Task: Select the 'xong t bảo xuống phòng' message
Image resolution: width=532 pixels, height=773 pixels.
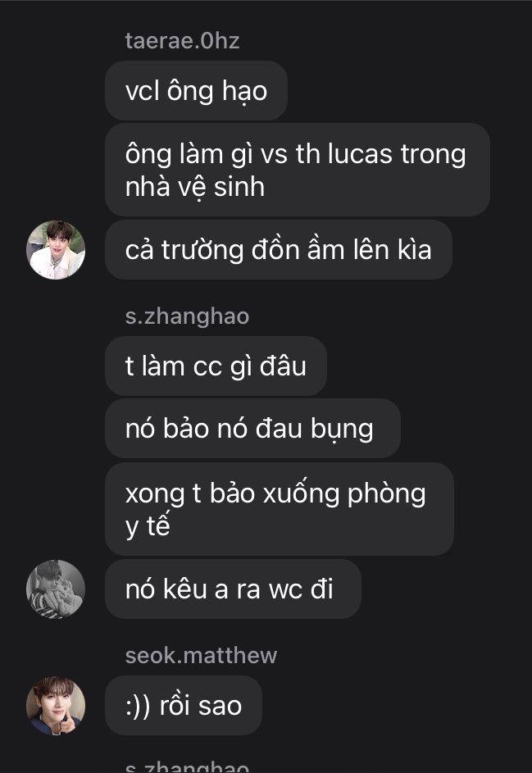Action: [279, 509]
